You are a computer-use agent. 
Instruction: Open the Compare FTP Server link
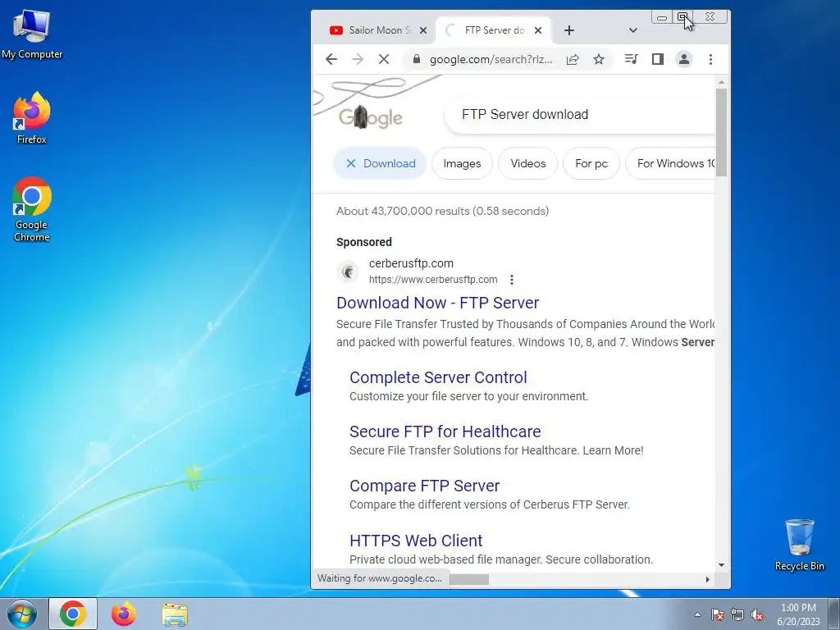click(x=424, y=486)
